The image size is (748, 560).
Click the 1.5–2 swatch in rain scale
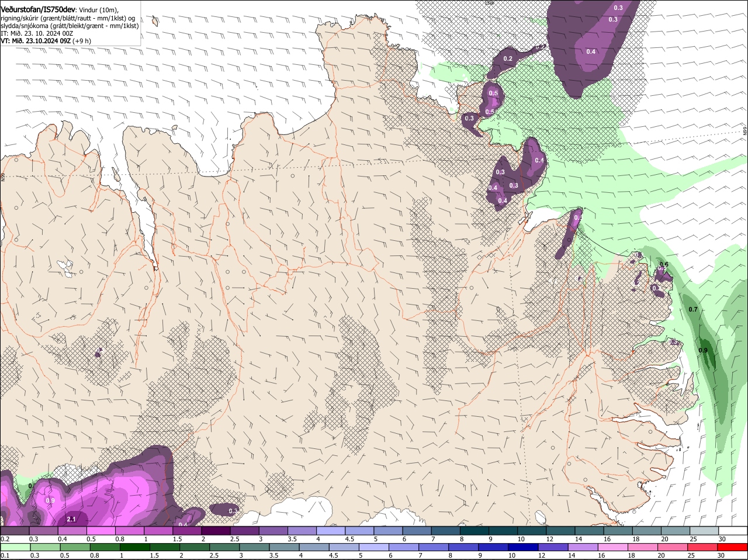[164, 547]
